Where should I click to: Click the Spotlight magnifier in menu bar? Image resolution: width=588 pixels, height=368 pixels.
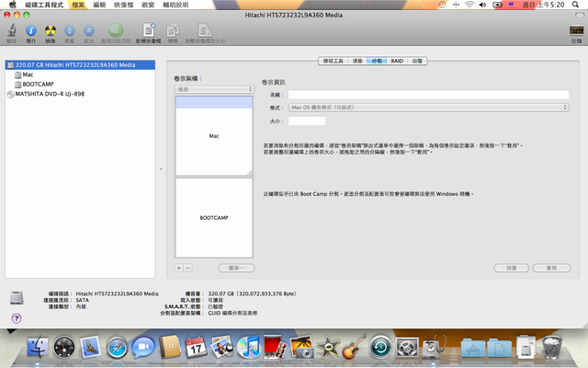pyautogui.click(x=575, y=5)
